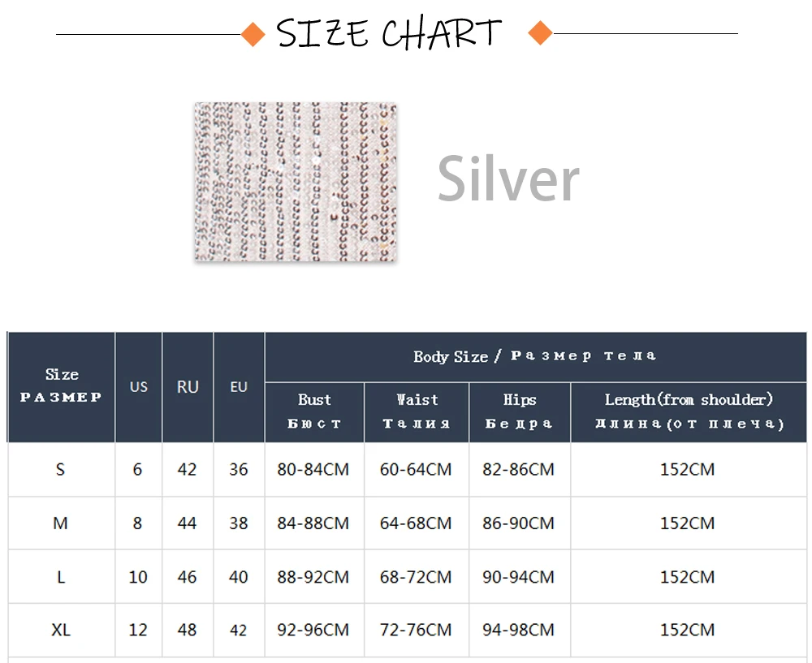Screen dimensions: 812x663
Task: Select the M size row label
Action: pos(61,523)
